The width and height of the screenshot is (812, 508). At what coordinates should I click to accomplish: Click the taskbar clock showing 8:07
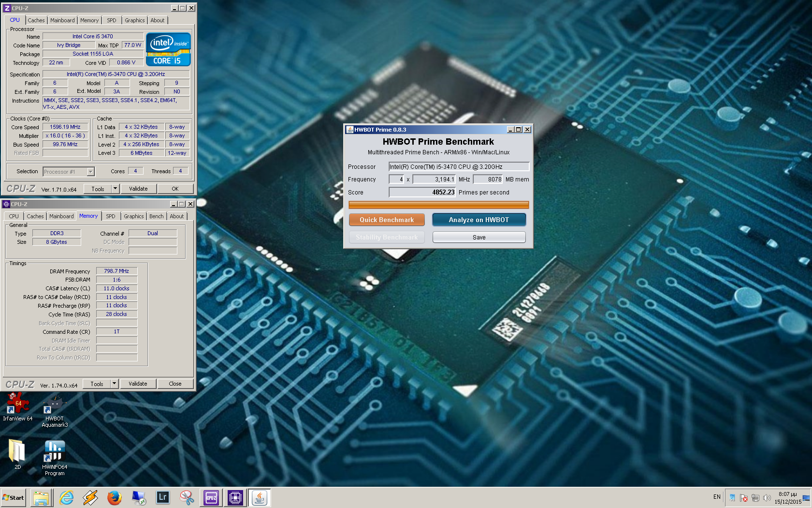click(788, 498)
